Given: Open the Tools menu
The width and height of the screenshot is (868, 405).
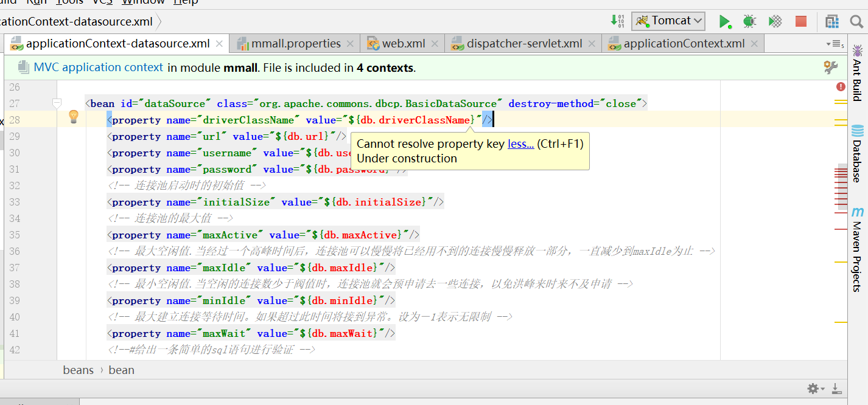Looking at the screenshot, I should click(x=69, y=2).
